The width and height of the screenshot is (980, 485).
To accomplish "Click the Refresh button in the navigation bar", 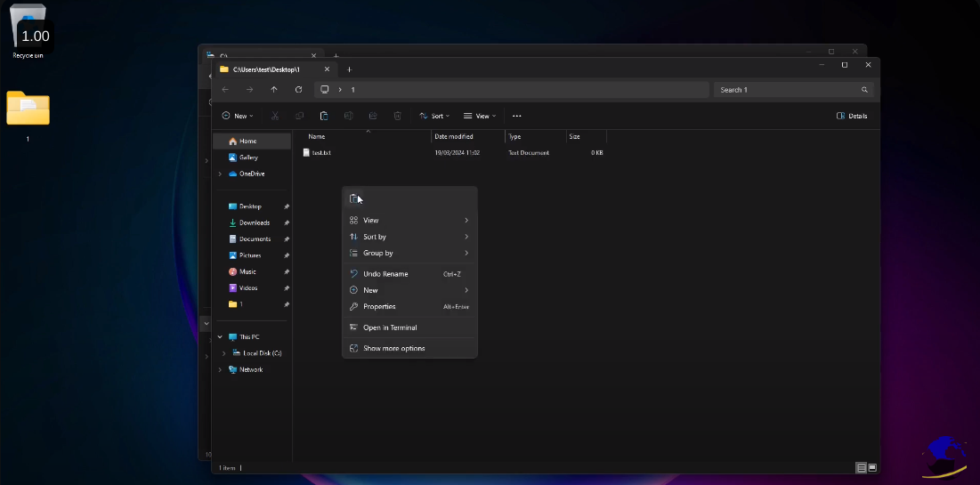I will pos(298,90).
